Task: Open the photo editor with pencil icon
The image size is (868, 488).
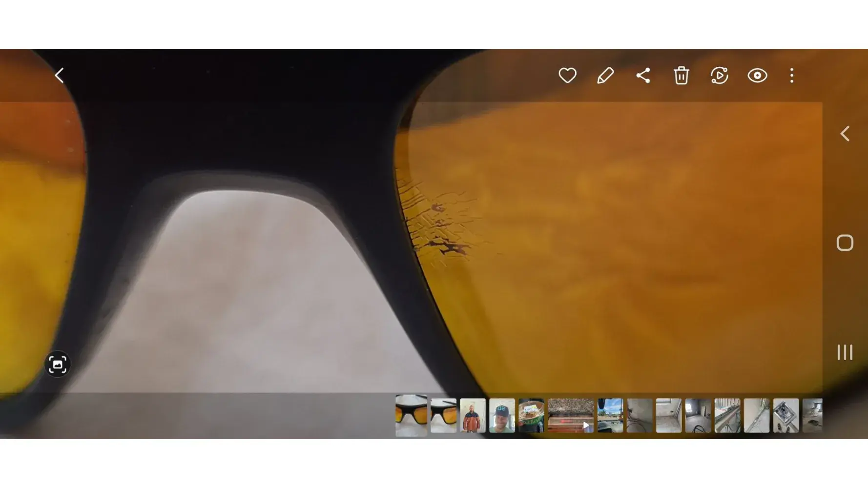Action: (605, 76)
